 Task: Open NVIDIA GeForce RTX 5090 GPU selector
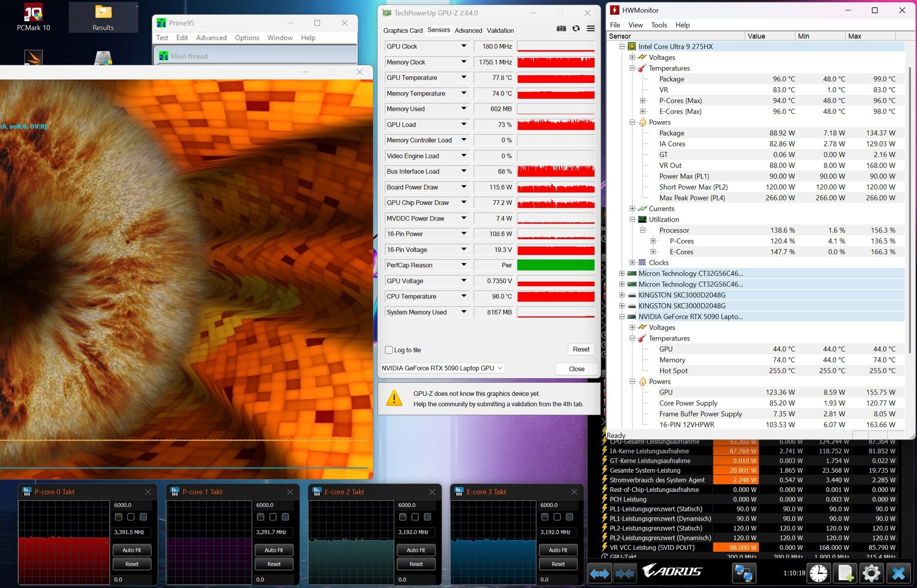tap(442, 368)
